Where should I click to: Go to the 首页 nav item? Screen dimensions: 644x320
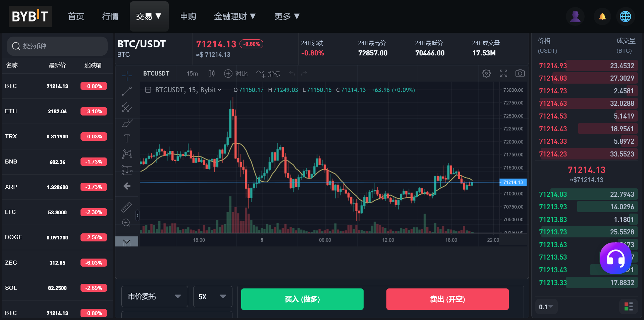pyautogui.click(x=76, y=16)
